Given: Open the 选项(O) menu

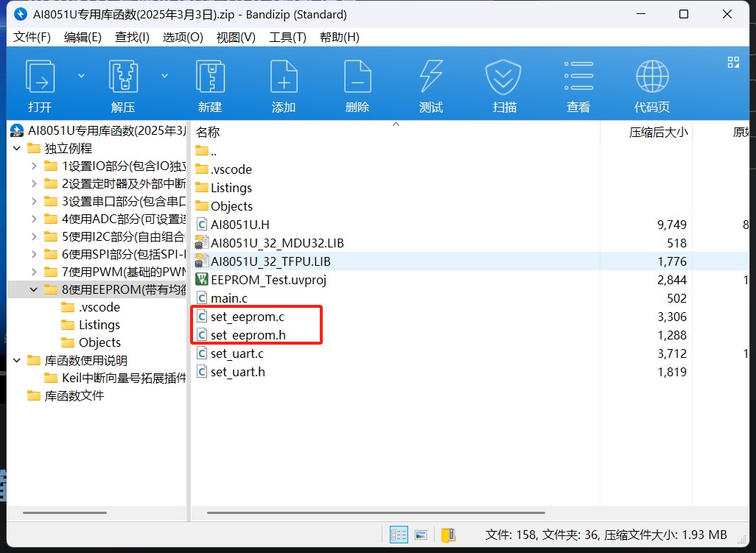Looking at the screenshot, I should pos(183,37).
